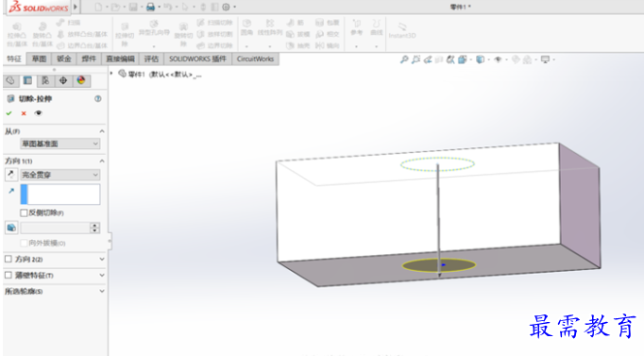Switch to the 特征 Features tab
644x356 pixels.
(x=14, y=59)
